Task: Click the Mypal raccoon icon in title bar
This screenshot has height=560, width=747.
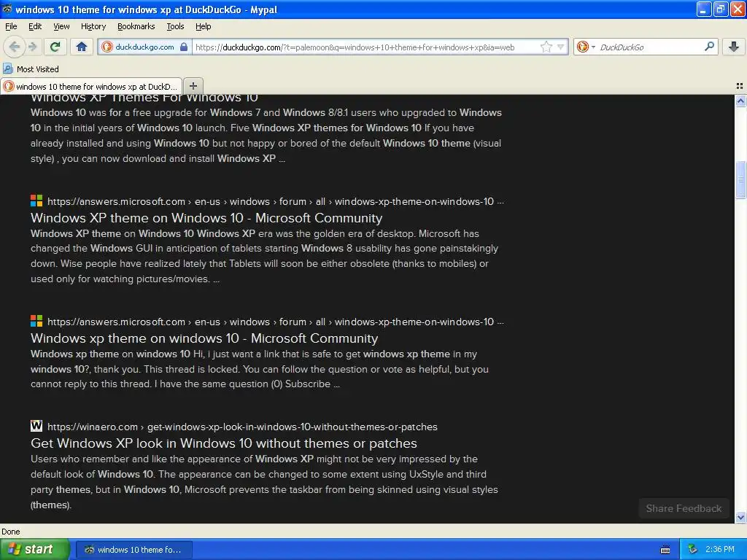Action: [7, 9]
